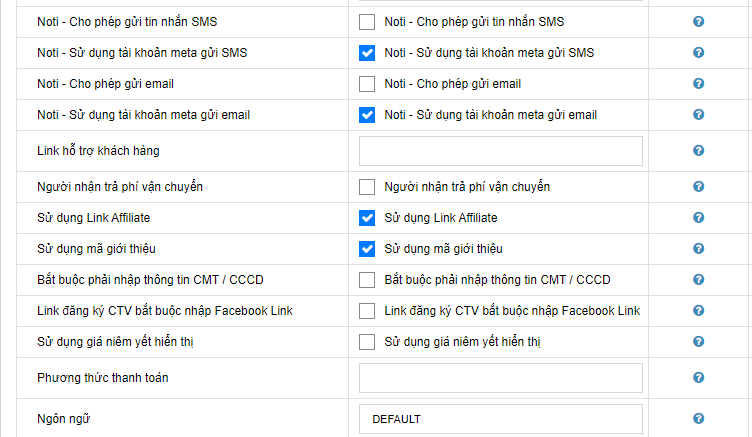The width and height of the screenshot is (752, 437).
Task: Open the Ngôn ngữ DEFAULT dropdown
Action: pos(500,419)
